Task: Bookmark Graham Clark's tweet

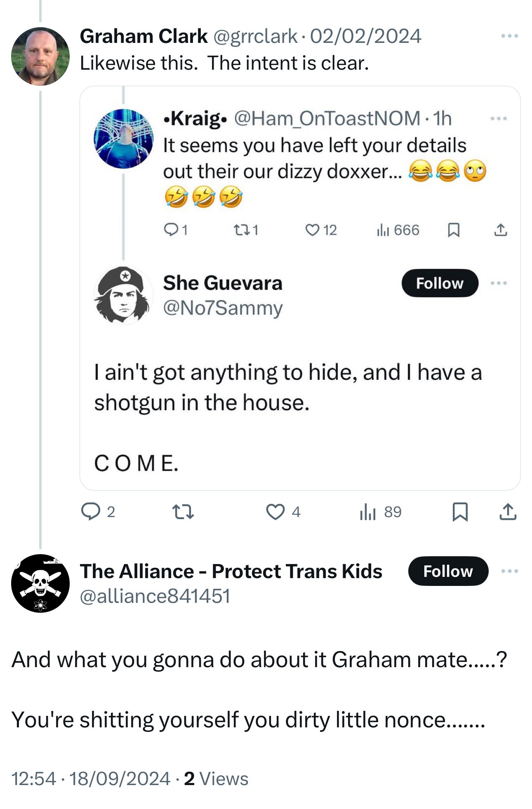Action: click(460, 512)
